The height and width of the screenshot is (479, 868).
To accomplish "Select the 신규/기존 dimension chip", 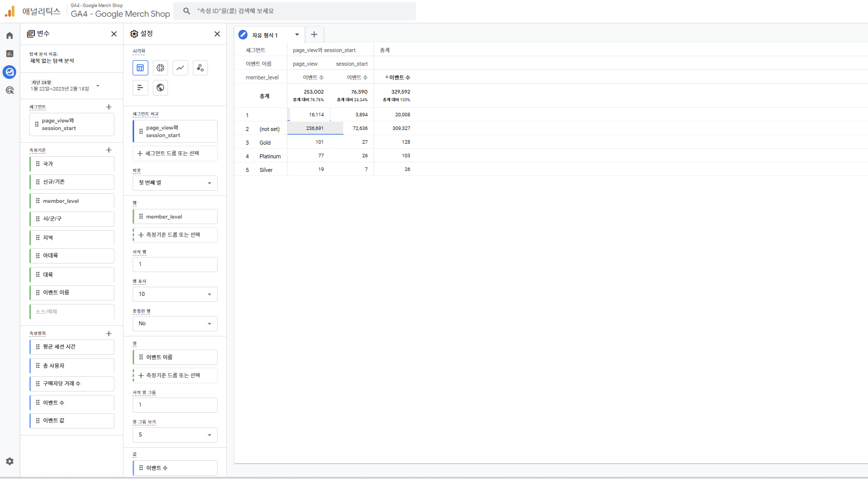I will coord(72,182).
